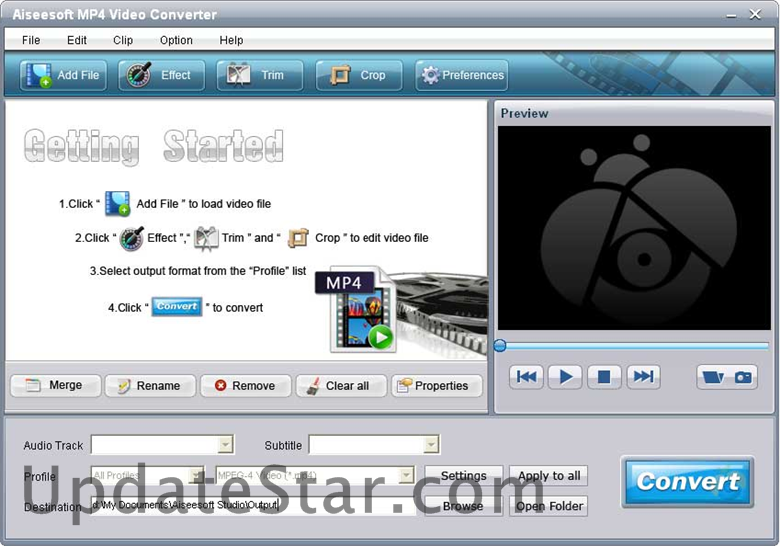The height and width of the screenshot is (546, 780).
Task: Click the small Convert image in step 4
Action: click(177, 307)
